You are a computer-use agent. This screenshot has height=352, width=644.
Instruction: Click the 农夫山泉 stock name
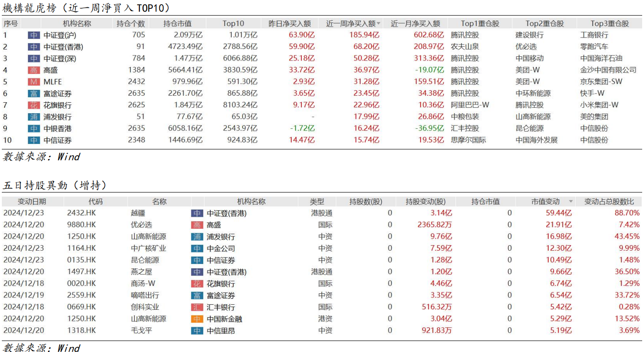(465, 47)
